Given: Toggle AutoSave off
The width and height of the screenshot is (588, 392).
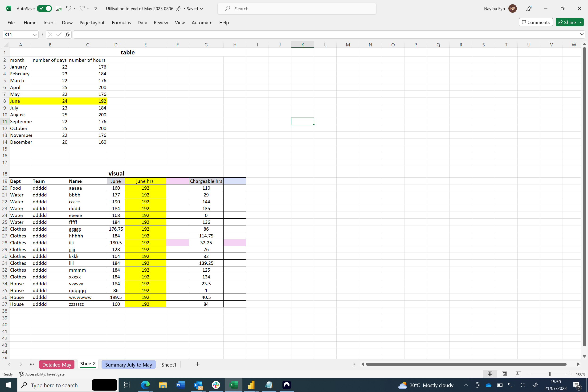Looking at the screenshot, I should (x=44, y=8).
